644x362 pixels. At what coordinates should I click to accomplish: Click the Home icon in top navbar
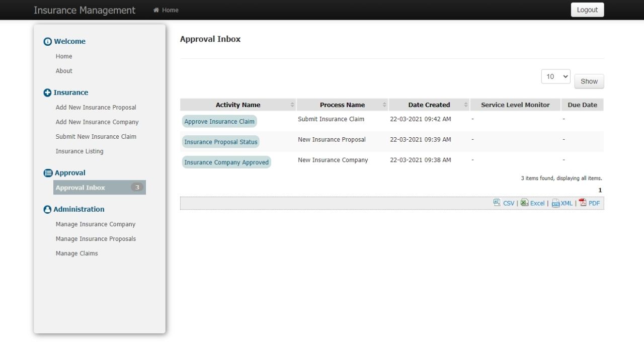[x=156, y=10]
